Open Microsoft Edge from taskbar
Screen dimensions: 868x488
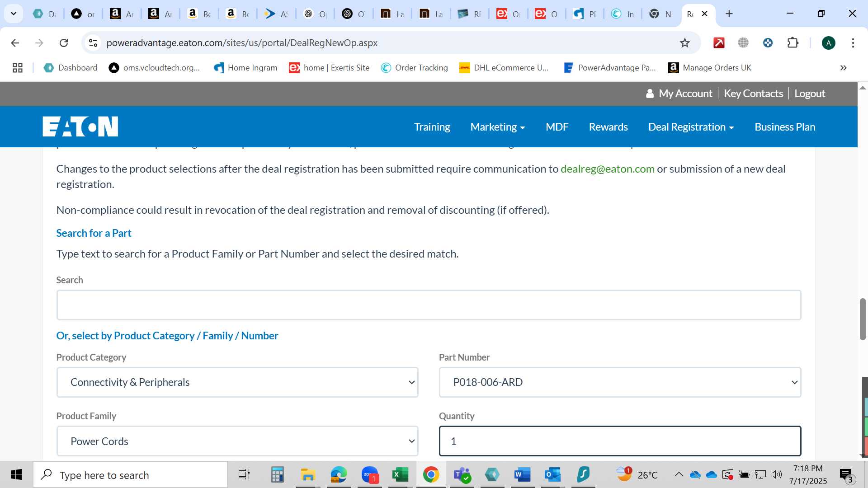coord(339,475)
